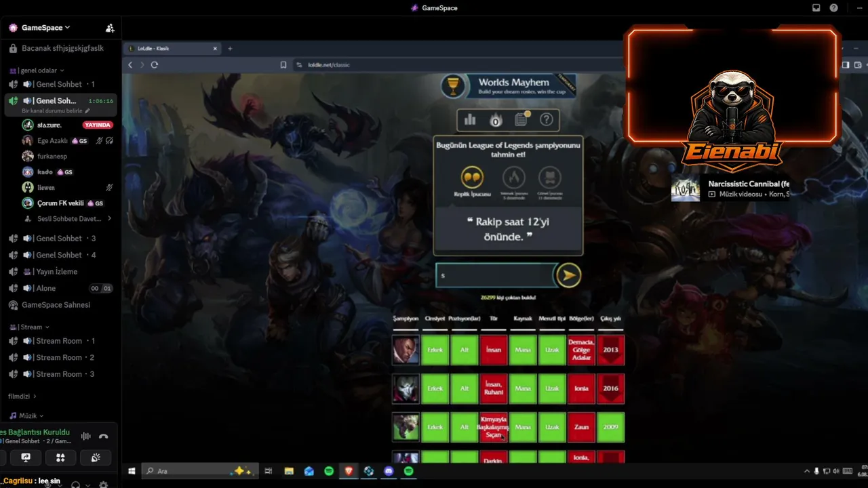The image size is (868, 488).
Task: Reload the loldle.net page
Action: click(155, 65)
